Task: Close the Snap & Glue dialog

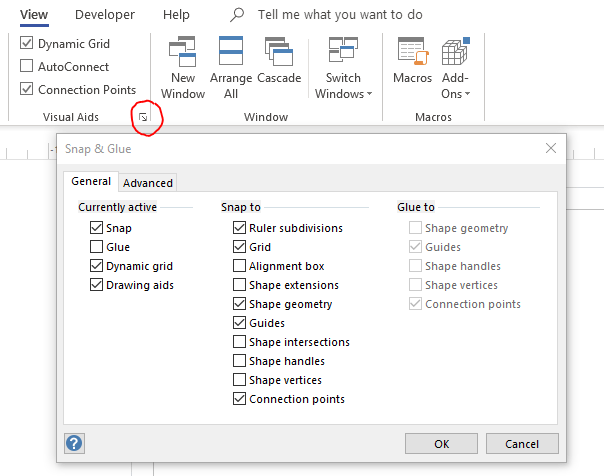Action: pos(550,149)
